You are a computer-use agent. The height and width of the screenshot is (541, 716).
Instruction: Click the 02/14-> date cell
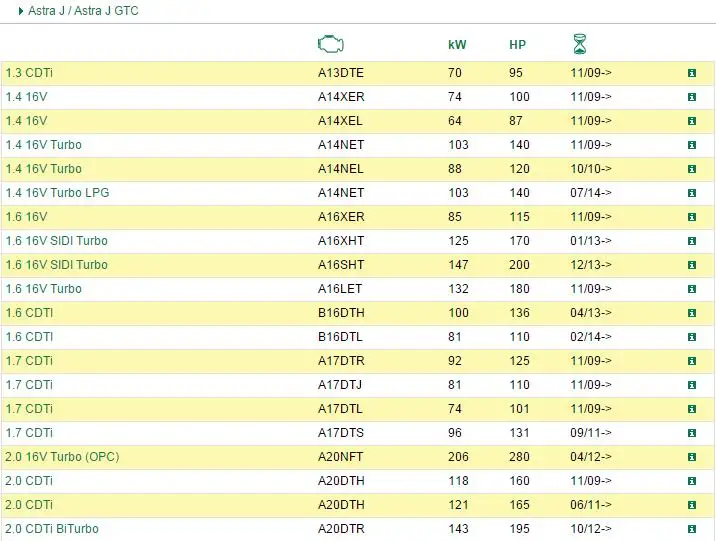(590, 337)
